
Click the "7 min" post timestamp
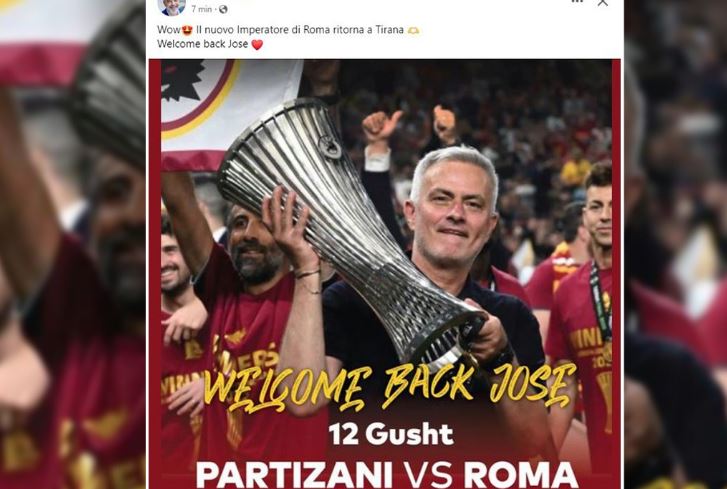click(x=201, y=9)
